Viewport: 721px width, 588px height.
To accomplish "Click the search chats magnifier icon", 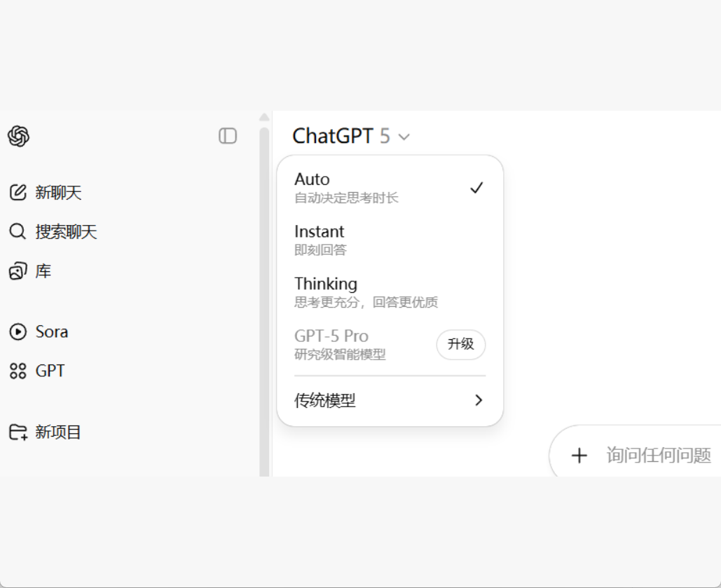I will (18, 231).
